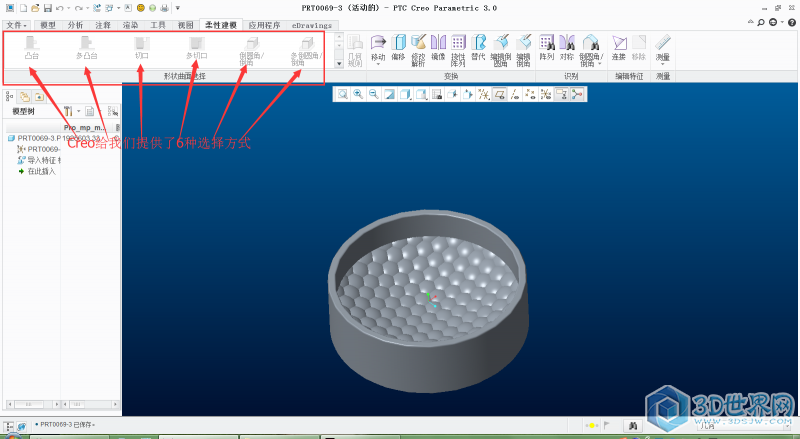The height and width of the screenshot is (439, 800).
Task: Switch to the 分析 ribbon tab
Action: [x=76, y=25]
